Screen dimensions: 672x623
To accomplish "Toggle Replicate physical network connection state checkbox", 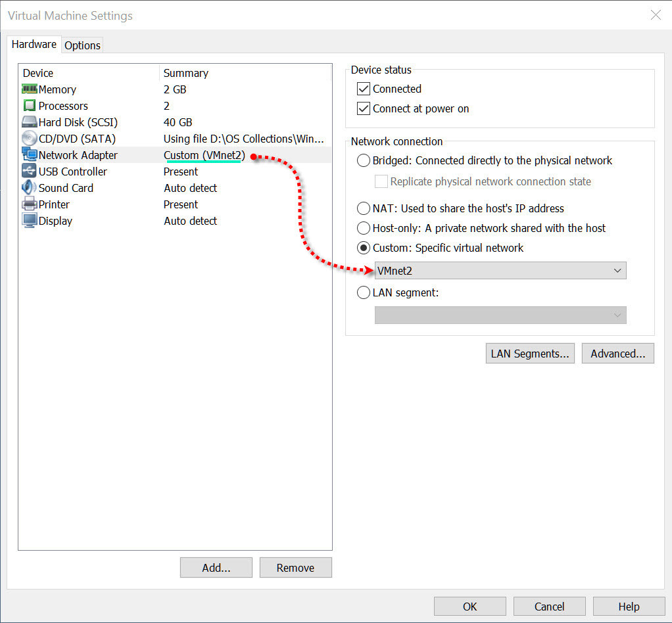I will (x=381, y=181).
